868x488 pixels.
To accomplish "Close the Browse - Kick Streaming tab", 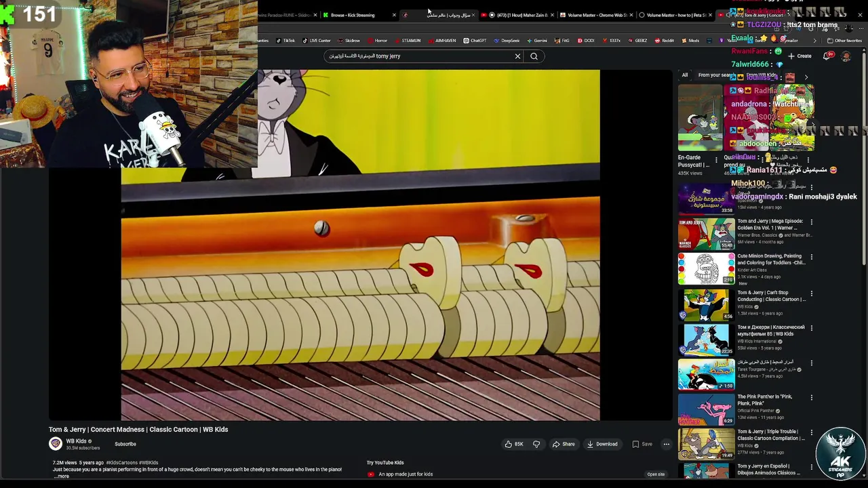I will (394, 15).
